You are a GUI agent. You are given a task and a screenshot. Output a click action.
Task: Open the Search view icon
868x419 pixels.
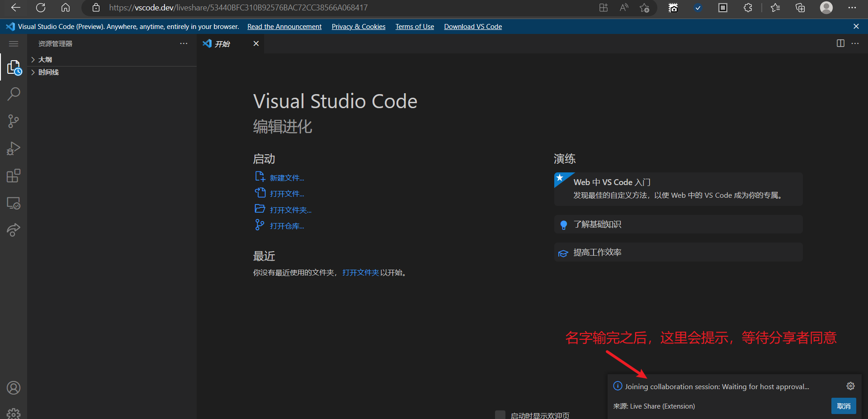coord(14,94)
